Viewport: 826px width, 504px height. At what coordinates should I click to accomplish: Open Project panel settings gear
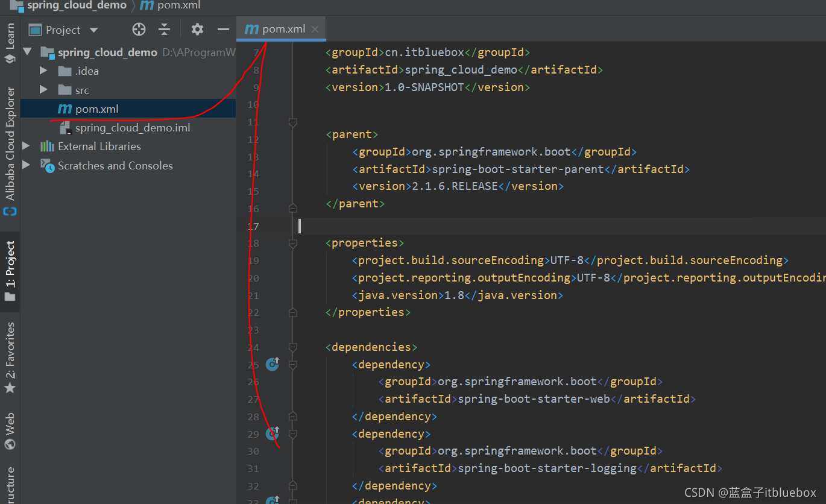click(197, 30)
